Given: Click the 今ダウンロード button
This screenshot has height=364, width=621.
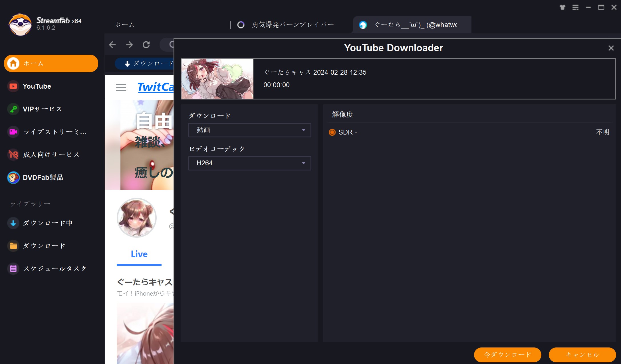Looking at the screenshot, I should tap(507, 355).
